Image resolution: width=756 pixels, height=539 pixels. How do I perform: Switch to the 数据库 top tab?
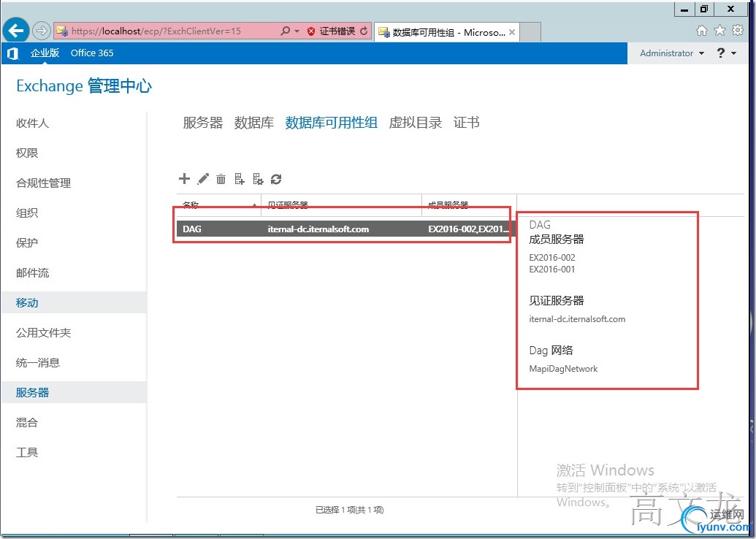click(254, 123)
